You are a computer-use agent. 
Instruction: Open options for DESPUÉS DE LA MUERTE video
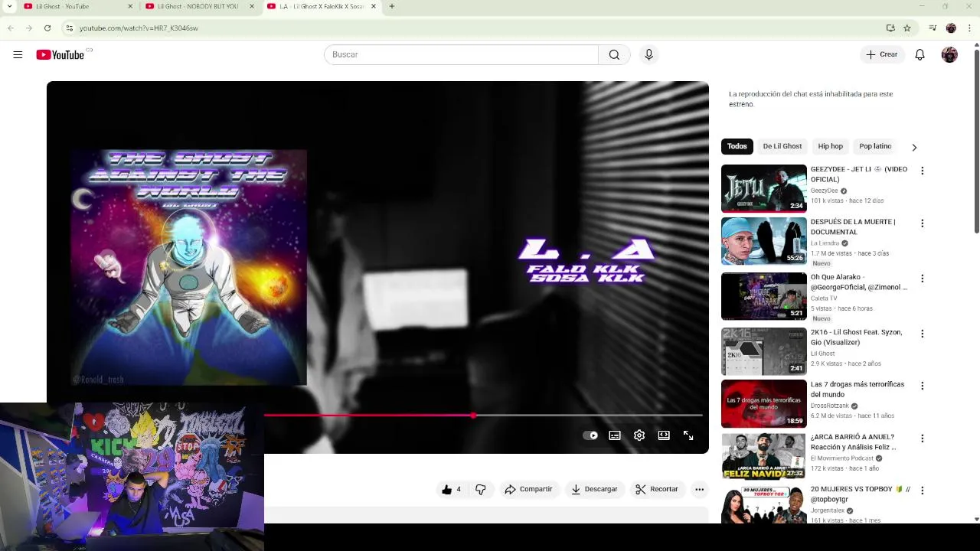click(922, 223)
